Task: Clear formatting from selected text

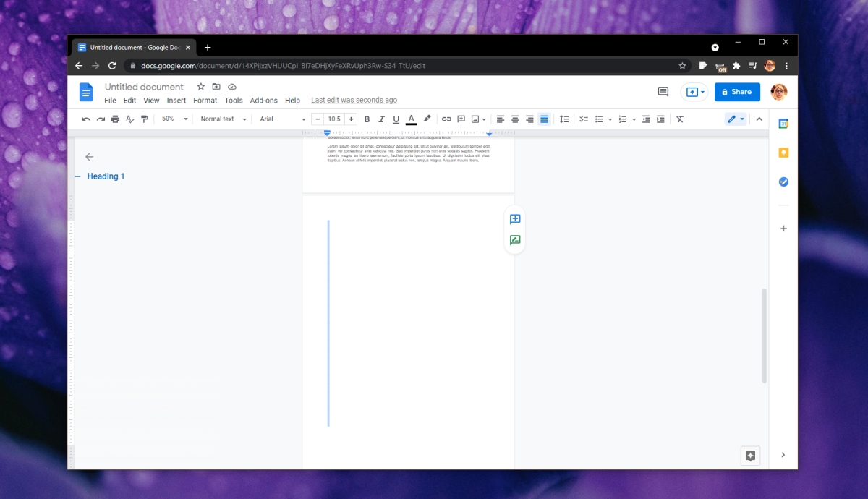Action: coord(680,119)
